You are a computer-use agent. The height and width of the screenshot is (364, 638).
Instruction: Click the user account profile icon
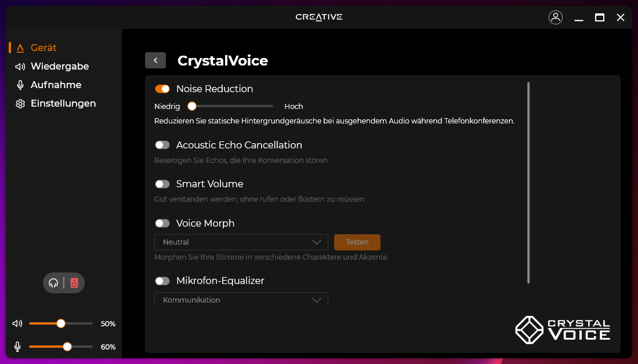(555, 17)
